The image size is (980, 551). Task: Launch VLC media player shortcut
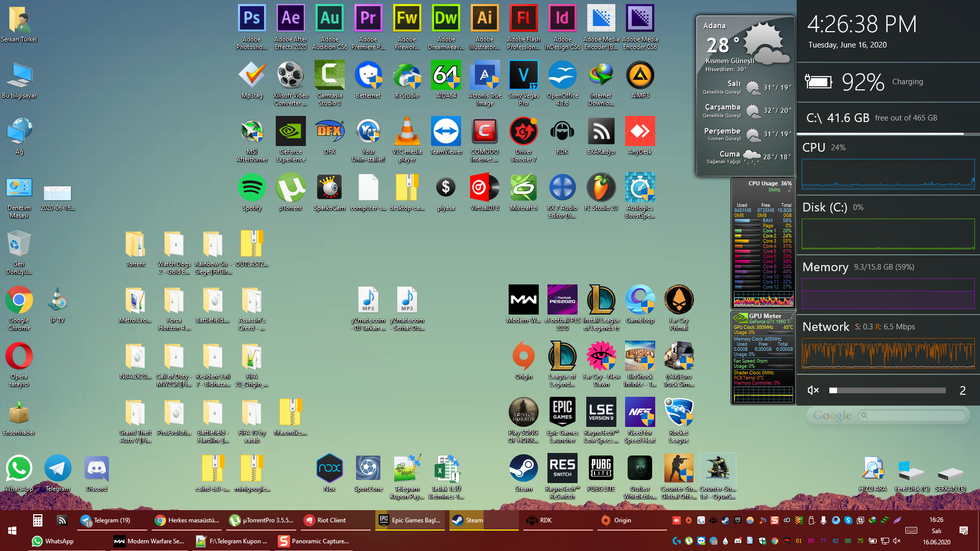click(x=407, y=139)
